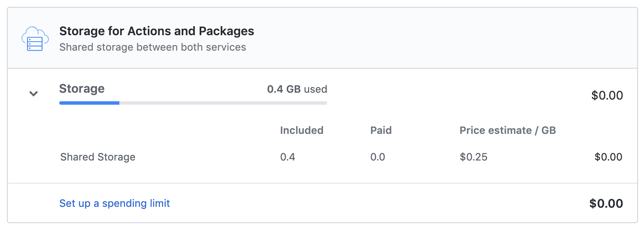644x230 pixels.
Task: Click the Storage section's $0.00 amount beside the bar
Action: [607, 95]
